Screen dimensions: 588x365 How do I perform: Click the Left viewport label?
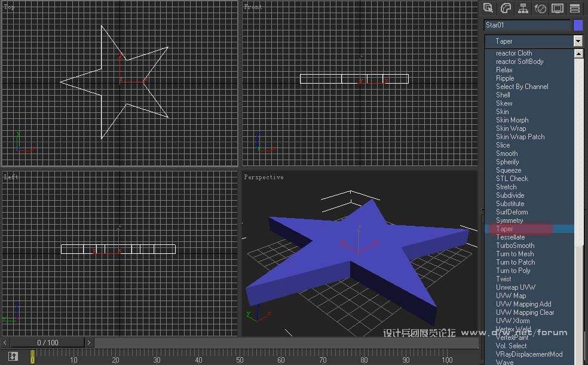(11, 177)
